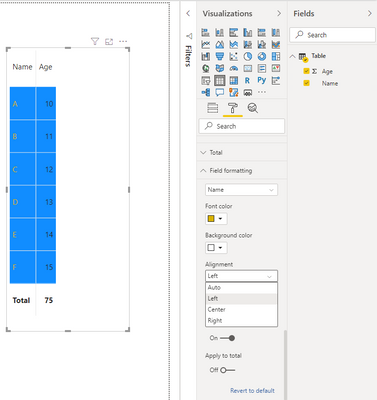Select the R script visual icon
The width and height of the screenshot is (377, 400).
(x=247, y=81)
